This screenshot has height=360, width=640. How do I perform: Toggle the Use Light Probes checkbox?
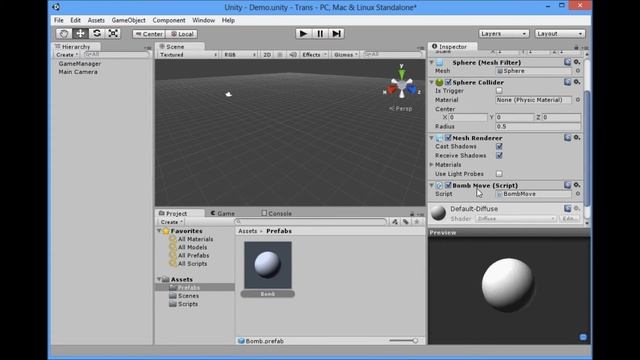[x=499, y=174]
